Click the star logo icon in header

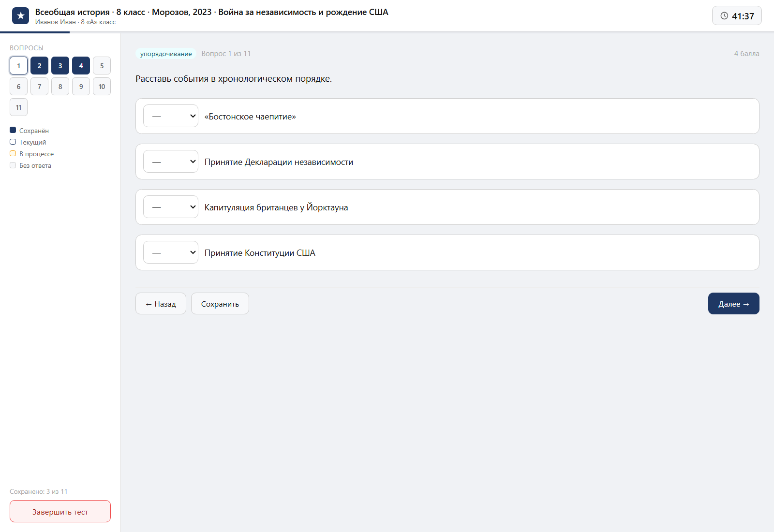point(20,16)
